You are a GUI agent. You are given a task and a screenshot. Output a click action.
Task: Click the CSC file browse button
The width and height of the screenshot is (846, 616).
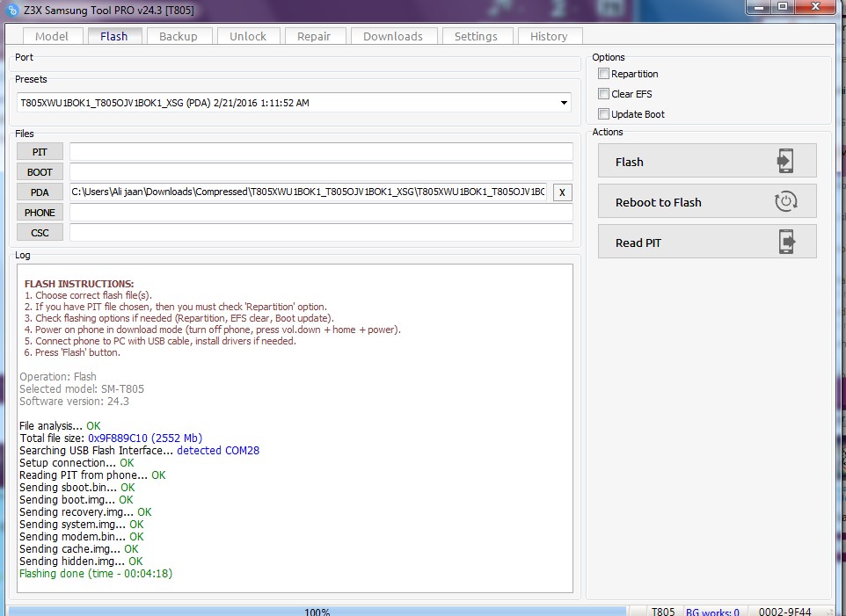pyautogui.click(x=40, y=232)
